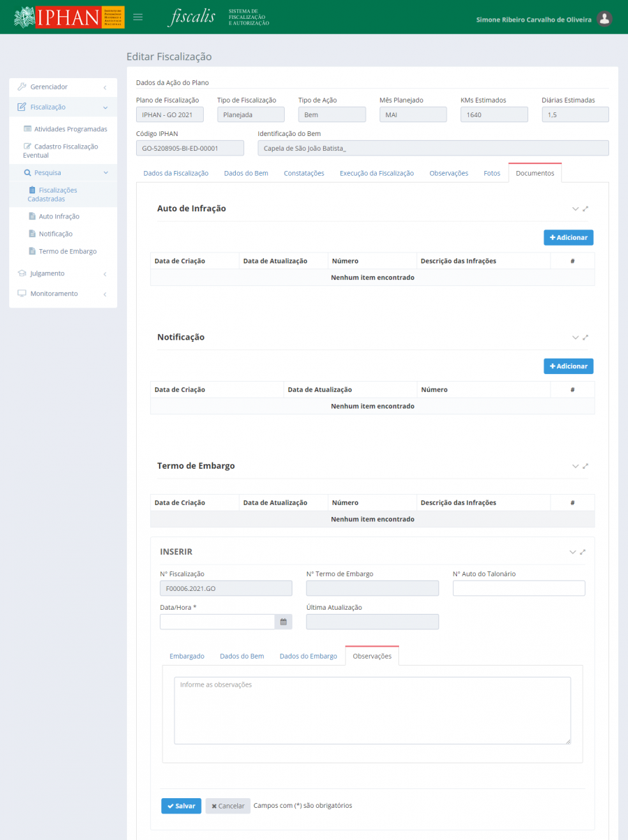Maximize the INSERIR panel with expand icon
The height and width of the screenshot is (840, 628).
(x=583, y=552)
